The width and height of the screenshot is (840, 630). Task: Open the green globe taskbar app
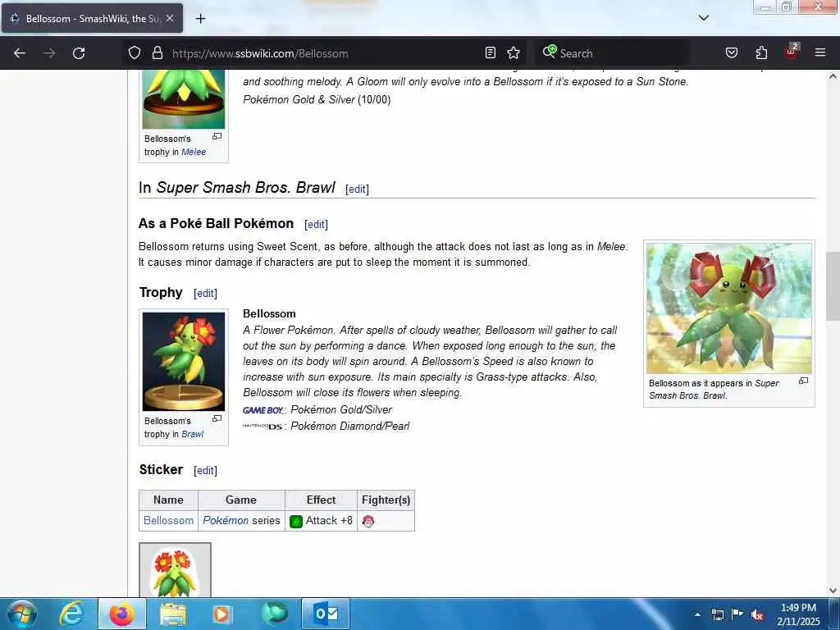[275, 614]
